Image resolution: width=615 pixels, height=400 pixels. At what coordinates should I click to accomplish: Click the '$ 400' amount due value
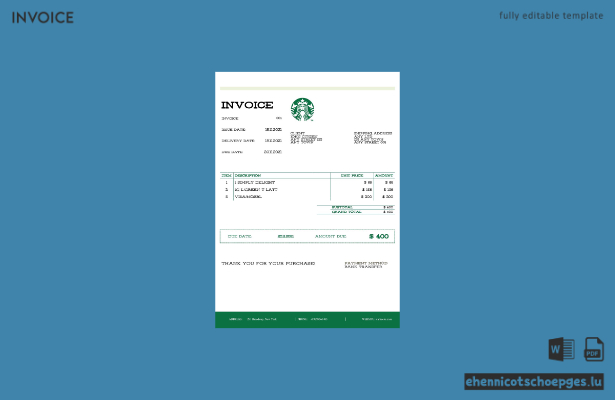point(378,236)
